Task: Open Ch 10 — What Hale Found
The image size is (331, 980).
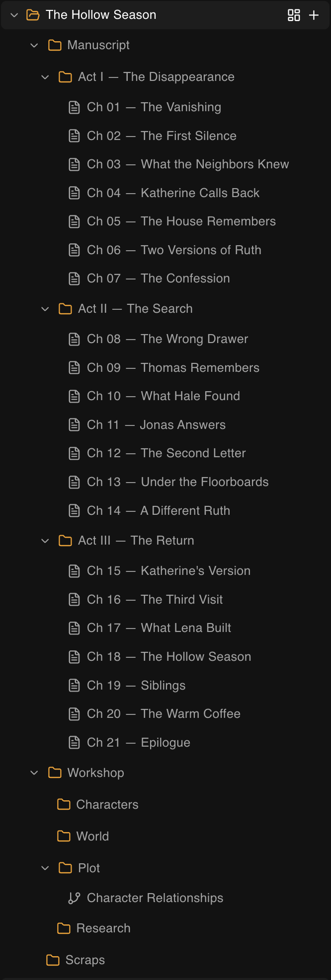Action: (x=164, y=396)
